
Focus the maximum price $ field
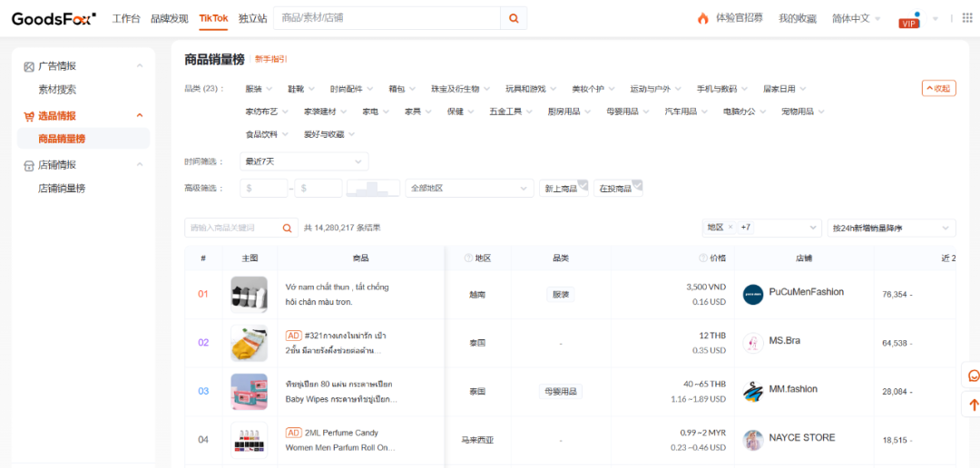point(318,188)
